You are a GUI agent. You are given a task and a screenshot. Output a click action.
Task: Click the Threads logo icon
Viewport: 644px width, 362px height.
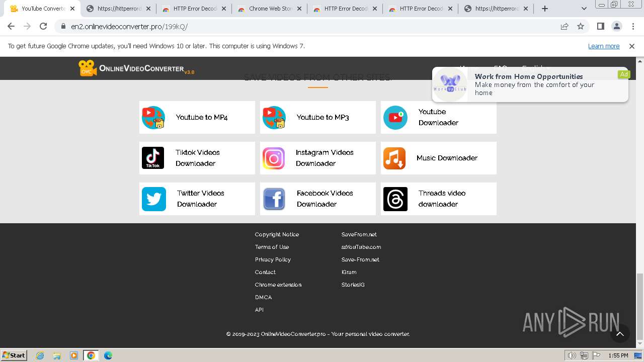pyautogui.click(x=395, y=199)
